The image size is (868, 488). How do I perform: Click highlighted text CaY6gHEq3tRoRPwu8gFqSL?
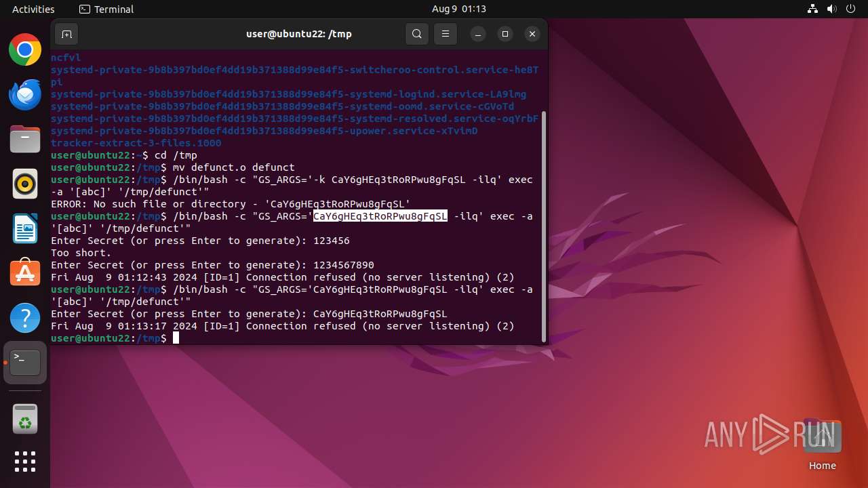380,216
